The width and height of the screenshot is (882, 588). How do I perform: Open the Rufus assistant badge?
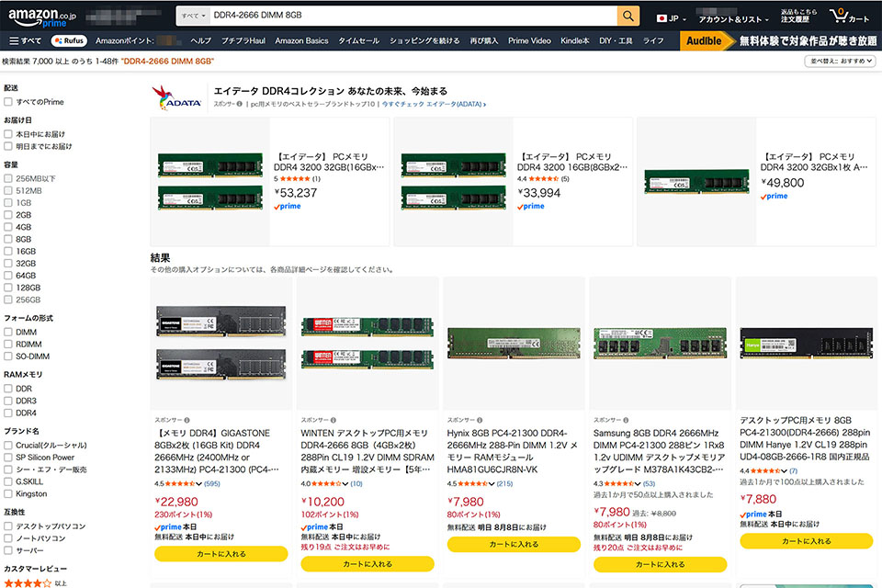pos(69,40)
